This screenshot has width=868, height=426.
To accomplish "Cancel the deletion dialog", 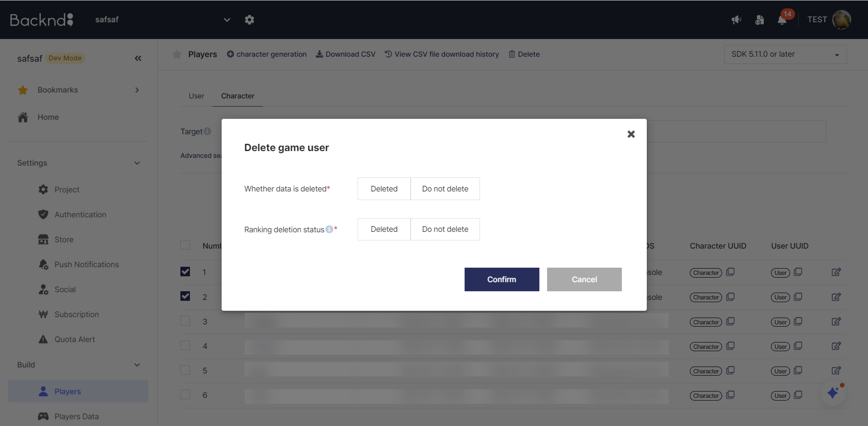I will 584,279.
